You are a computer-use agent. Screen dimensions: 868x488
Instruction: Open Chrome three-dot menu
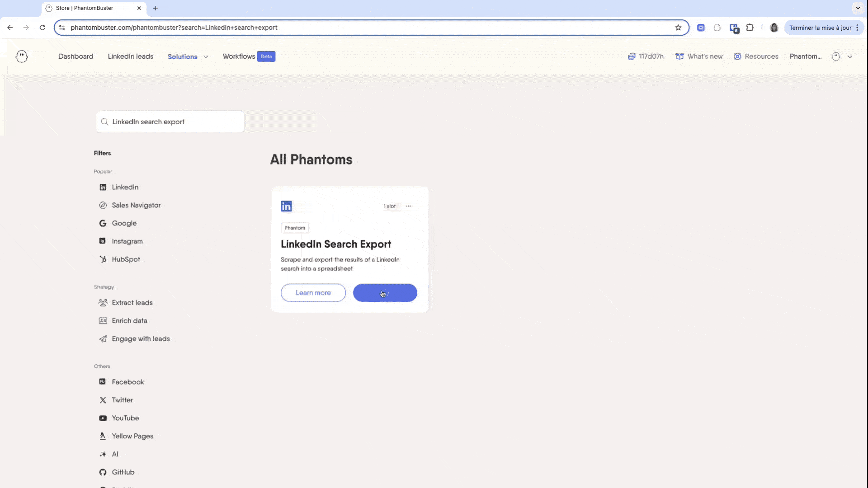click(857, 28)
